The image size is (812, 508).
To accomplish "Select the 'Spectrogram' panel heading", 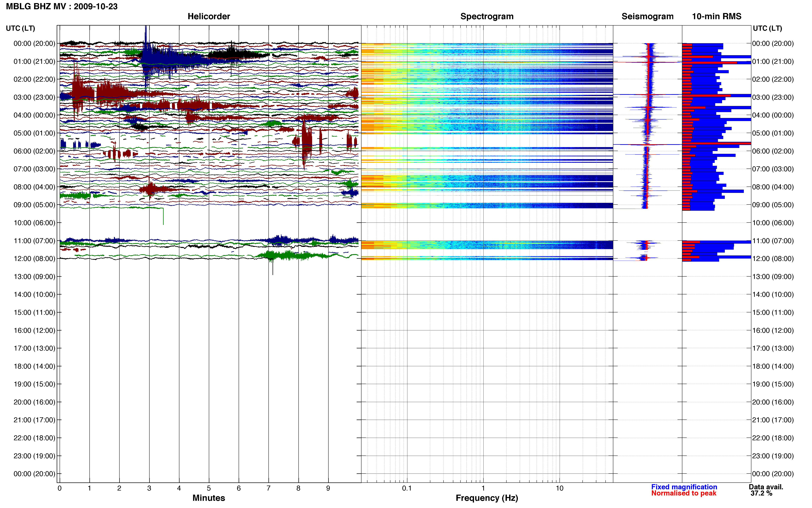I will (487, 16).
